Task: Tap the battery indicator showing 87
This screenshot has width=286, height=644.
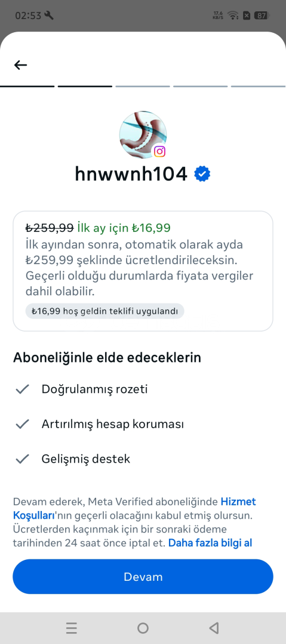Action: [262, 16]
